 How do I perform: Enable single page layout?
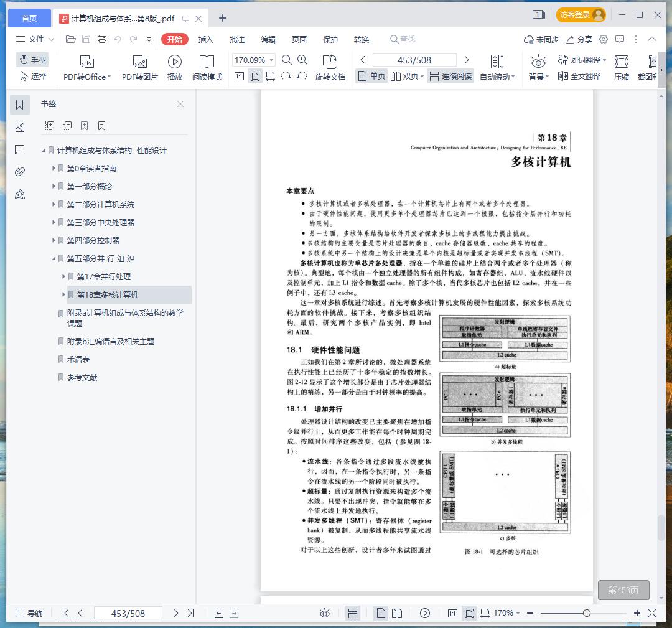[371, 77]
